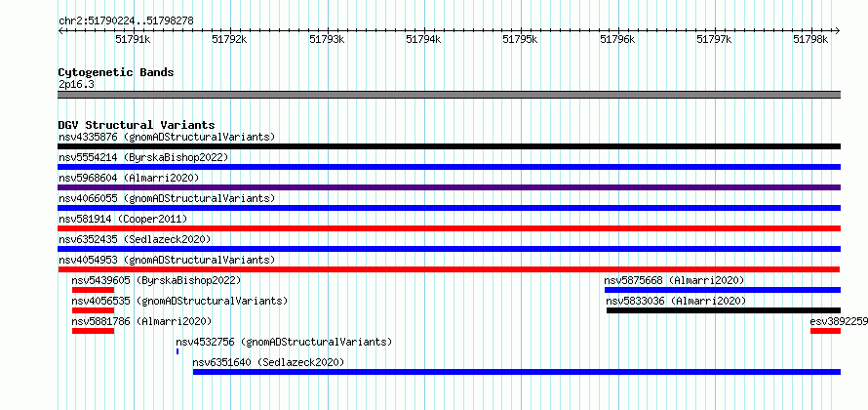The width and height of the screenshot is (868, 410).
Task: Open variant label esv3892259
Action: coord(839,321)
